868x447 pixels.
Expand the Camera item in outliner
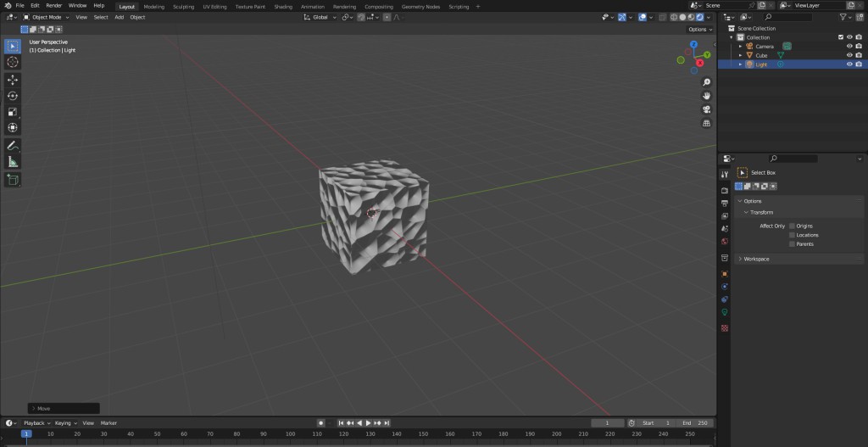(740, 46)
